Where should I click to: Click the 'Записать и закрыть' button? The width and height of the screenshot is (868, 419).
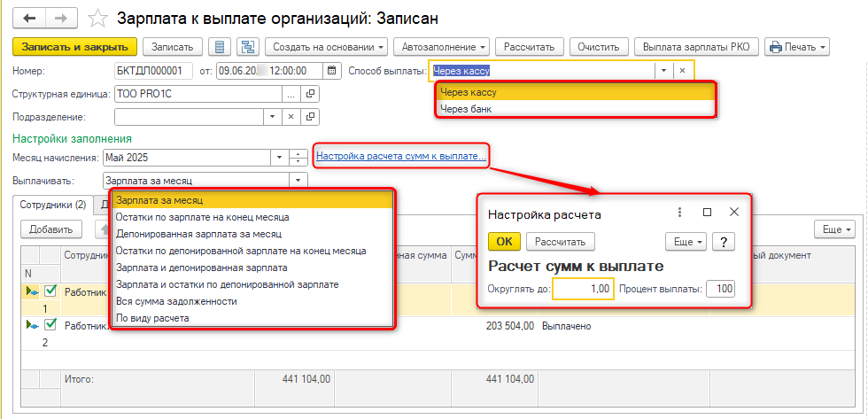click(x=74, y=46)
